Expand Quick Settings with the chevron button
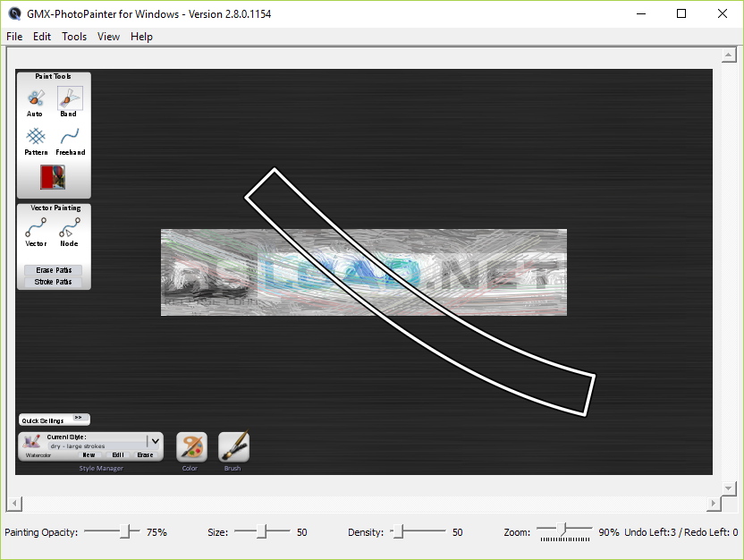This screenshot has height=560, width=744. point(76,418)
